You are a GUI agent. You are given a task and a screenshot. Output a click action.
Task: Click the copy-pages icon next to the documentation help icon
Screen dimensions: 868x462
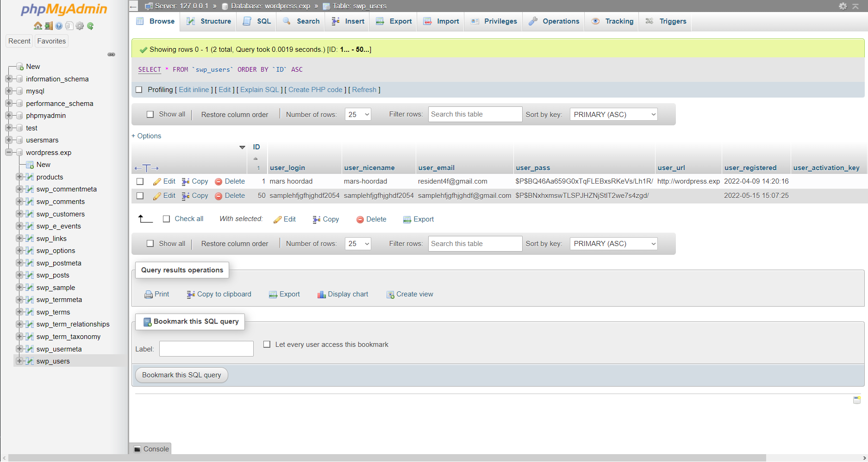coord(69,26)
